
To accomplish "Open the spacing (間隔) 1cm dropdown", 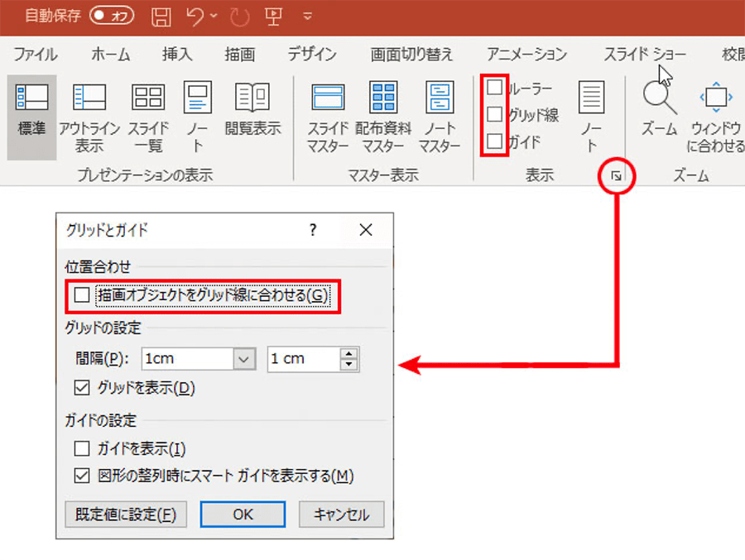I will 243,359.
